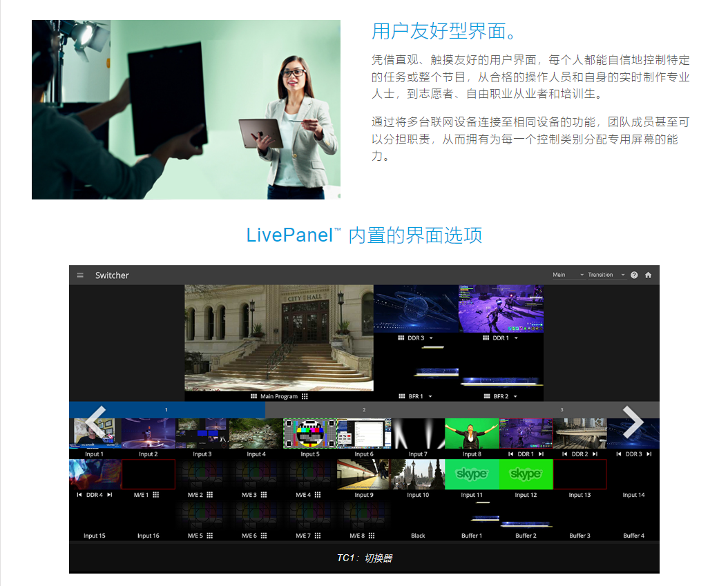Viewport: 728px width, 586px height.
Task: Skip to previous clip on DDR 2
Action: point(564,453)
